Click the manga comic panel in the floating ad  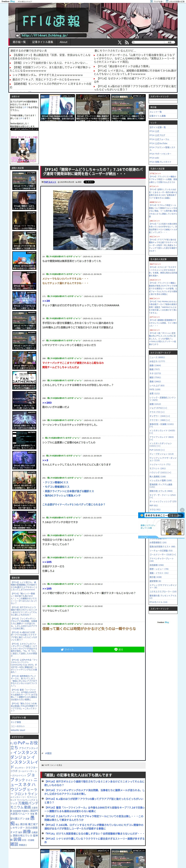point(173,527)
